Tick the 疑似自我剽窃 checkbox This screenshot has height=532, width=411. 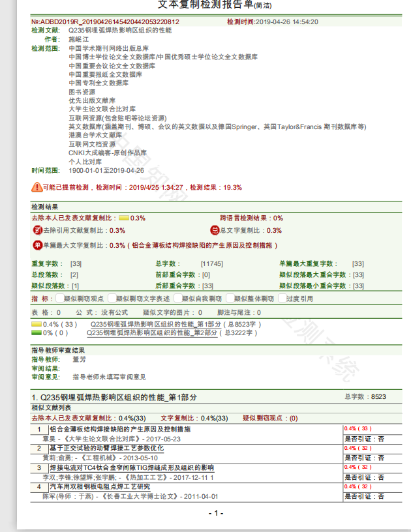point(178,298)
